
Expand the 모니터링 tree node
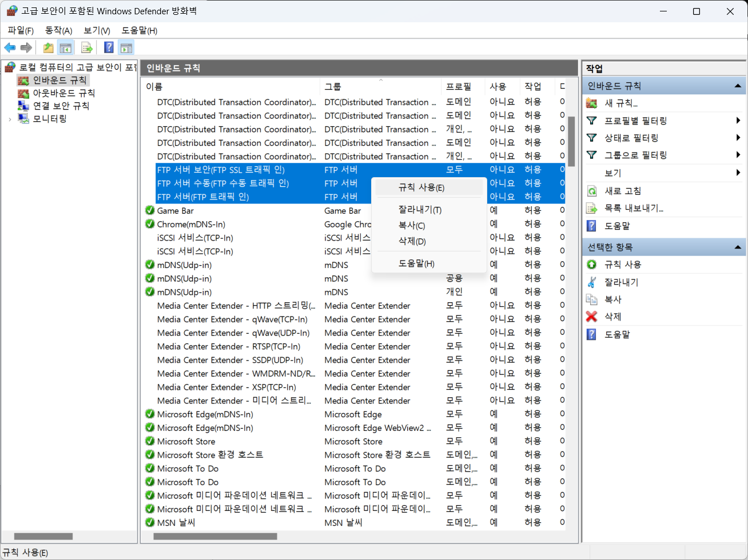[10, 119]
